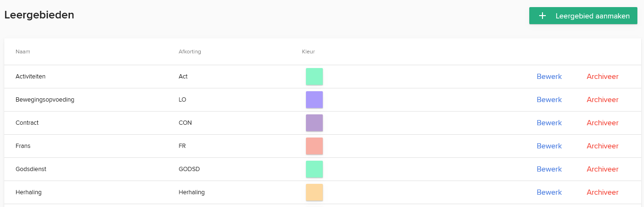The image size is (644, 207).
Task: Click the abbreviation GODSD
Action: point(189,169)
